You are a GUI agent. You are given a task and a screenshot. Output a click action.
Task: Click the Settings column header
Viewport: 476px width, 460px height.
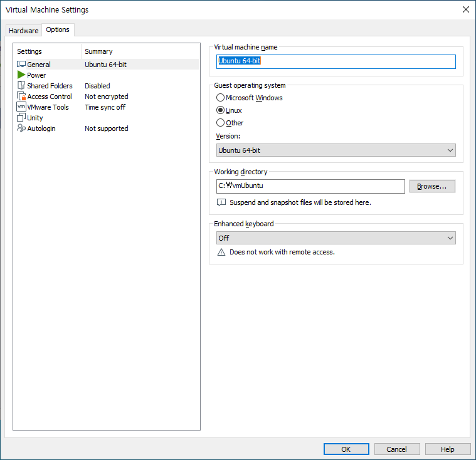coord(48,51)
